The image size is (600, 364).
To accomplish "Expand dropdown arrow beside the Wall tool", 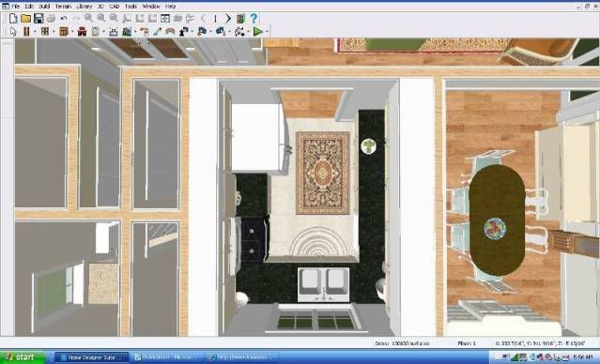I will click(35, 32).
